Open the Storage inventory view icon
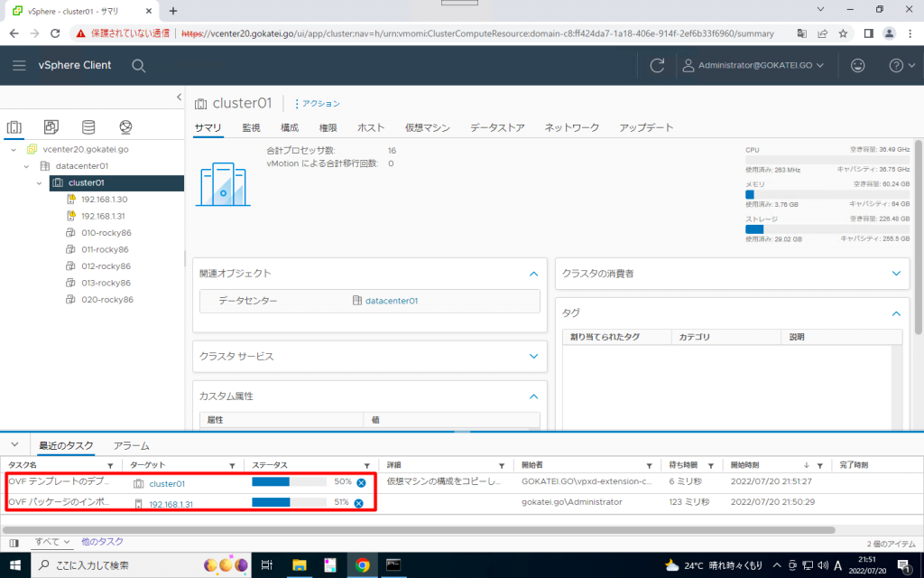This screenshot has height=578, width=924. pyautogui.click(x=87, y=127)
